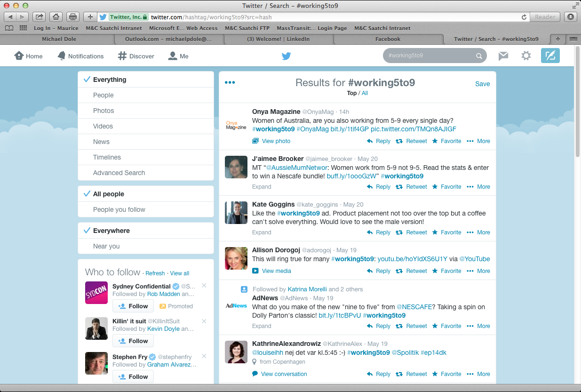The height and width of the screenshot is (392, 581).
Task: Reload the page with refresh icon
Action: pyautogui.click(x=524, y=17)
